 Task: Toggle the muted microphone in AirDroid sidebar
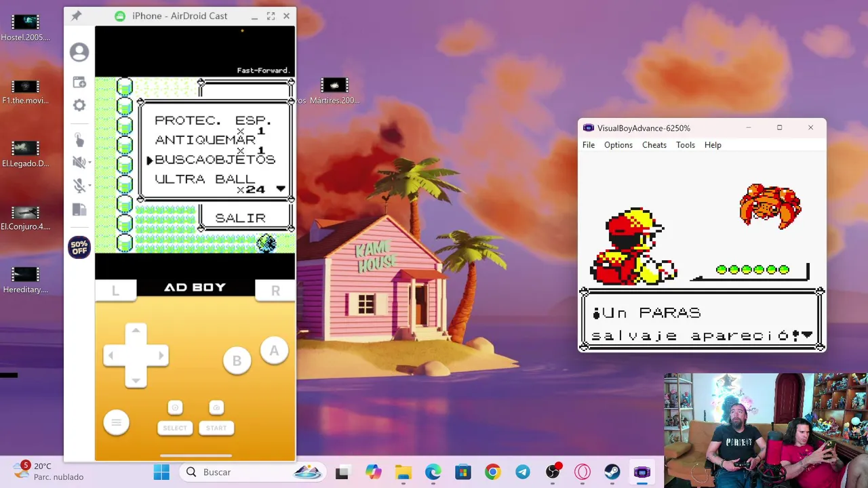[x=78, y=185]
